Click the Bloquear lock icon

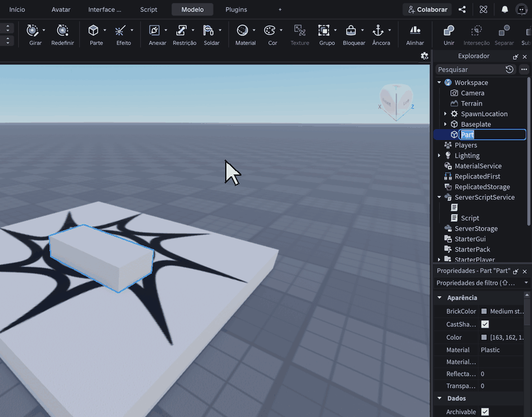point(351,30)
